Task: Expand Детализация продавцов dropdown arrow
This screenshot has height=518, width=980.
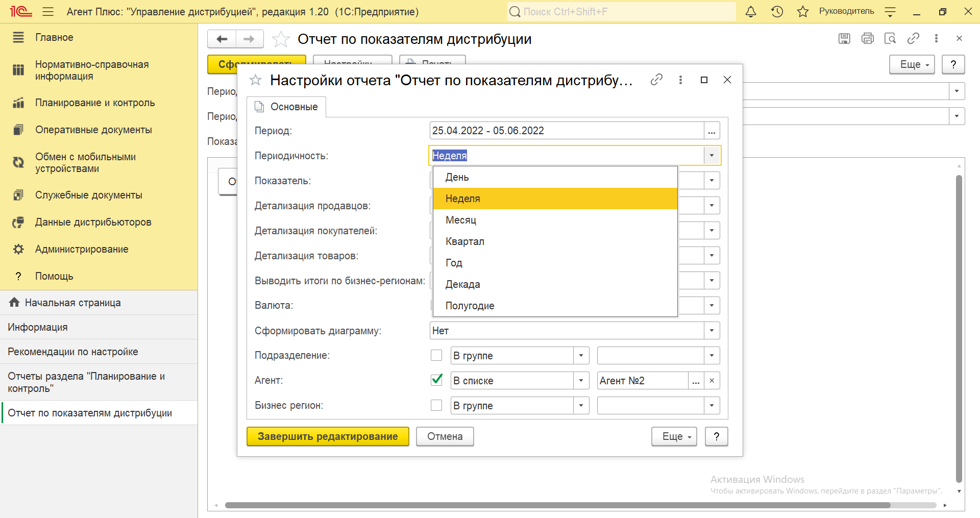Action: 712,206
